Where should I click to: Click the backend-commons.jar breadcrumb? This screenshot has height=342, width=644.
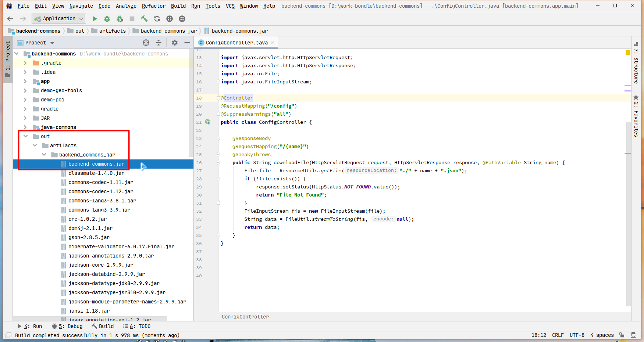click(236, 31)
